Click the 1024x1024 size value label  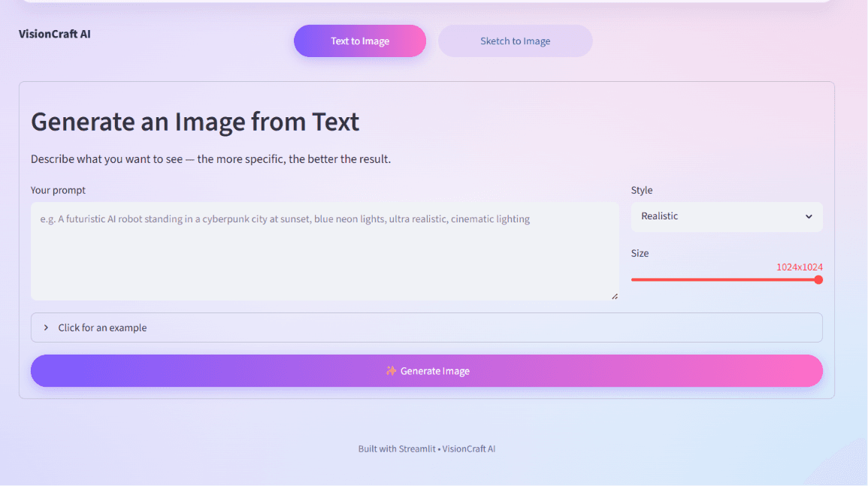(800, 267)
